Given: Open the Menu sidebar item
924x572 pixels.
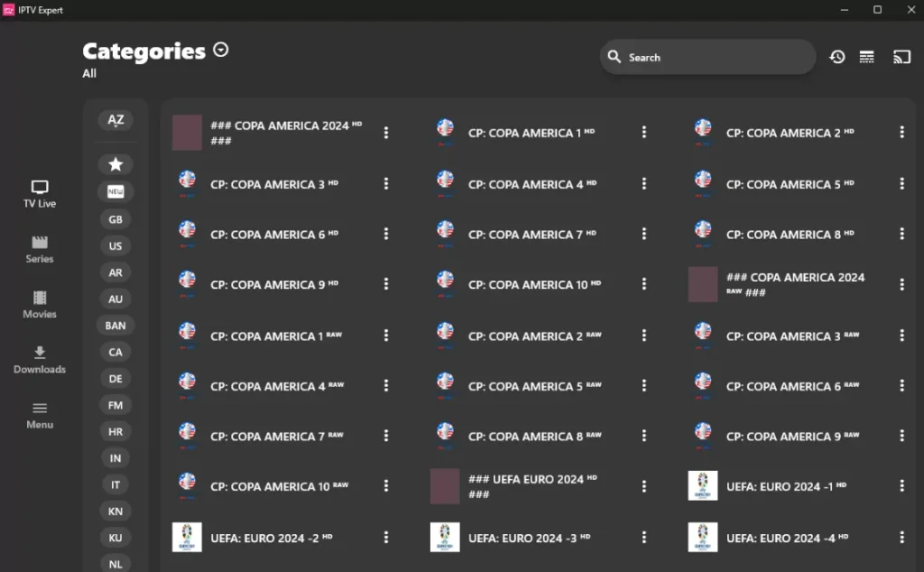Looking at the screenshot, I should (39, 416).
